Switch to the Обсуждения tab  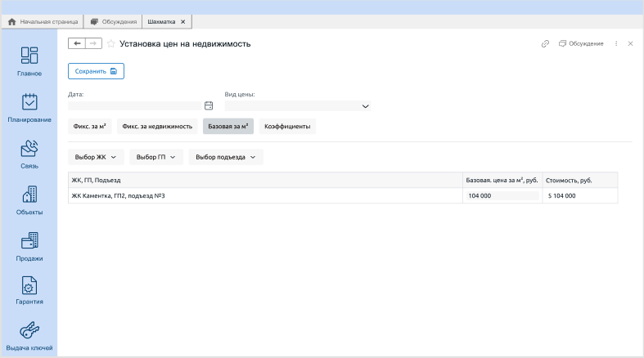(x=113, y=21)
